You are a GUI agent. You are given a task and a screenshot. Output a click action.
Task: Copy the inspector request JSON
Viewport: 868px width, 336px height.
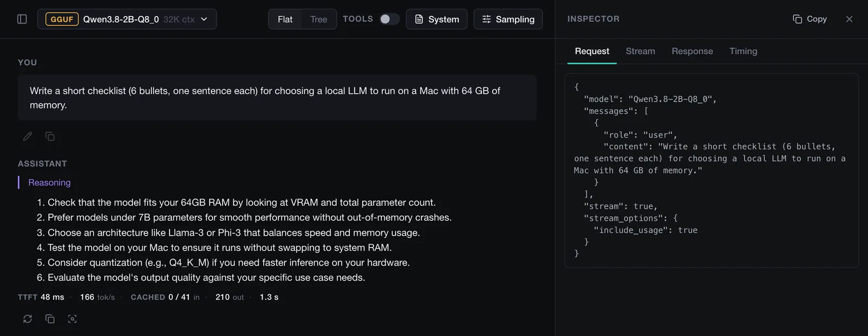tap(809, 19)
